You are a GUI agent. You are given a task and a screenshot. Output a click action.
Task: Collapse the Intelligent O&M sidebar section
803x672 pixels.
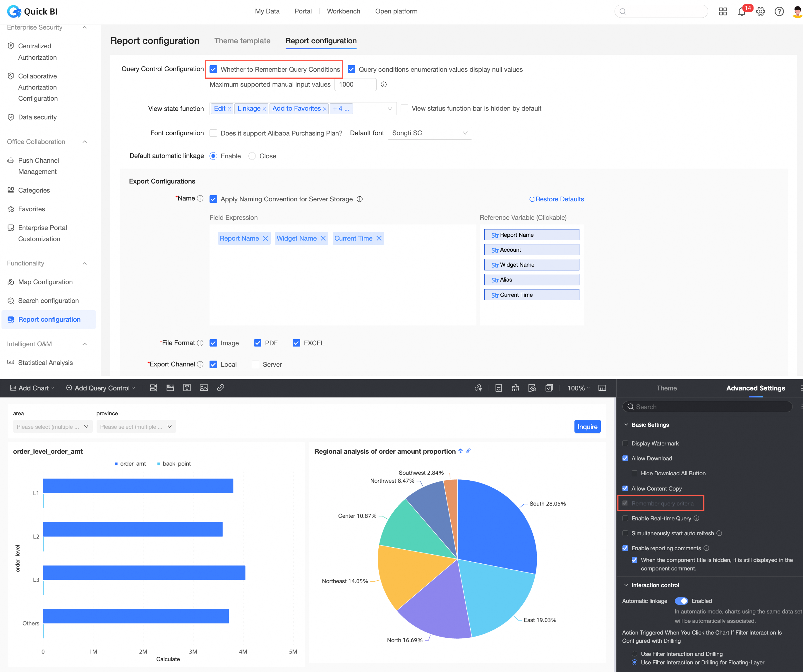click(x=85, y=344)
